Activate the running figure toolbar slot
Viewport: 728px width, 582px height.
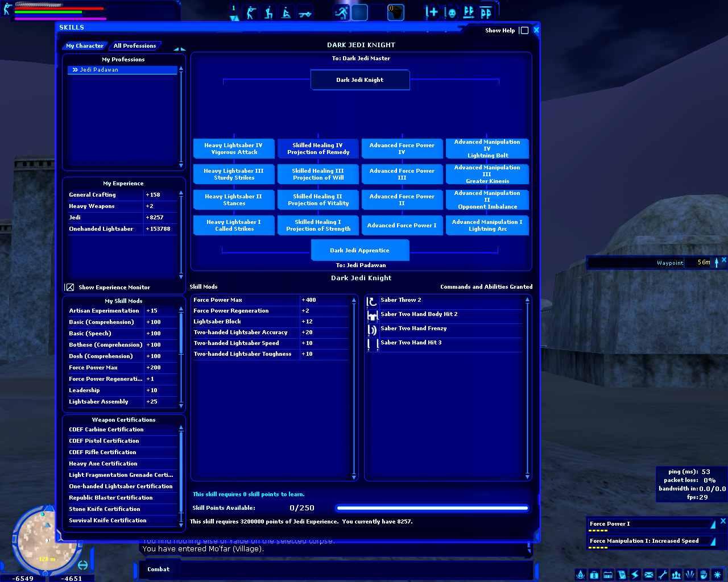pos(342,13)
